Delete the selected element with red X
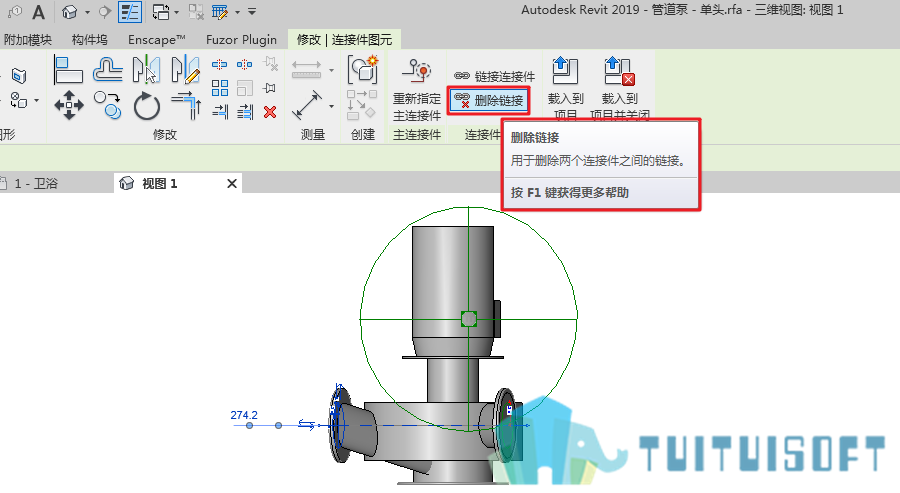Image resolution: width=900 pixels, height=493 pixels. click(x=270, y=112)
